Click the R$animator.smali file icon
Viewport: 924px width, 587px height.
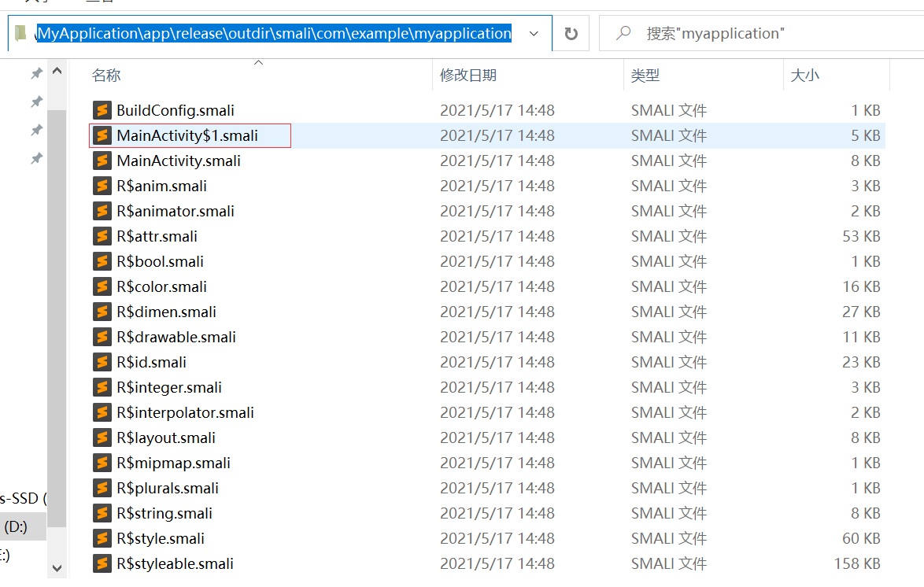click(x=102, y=211)
